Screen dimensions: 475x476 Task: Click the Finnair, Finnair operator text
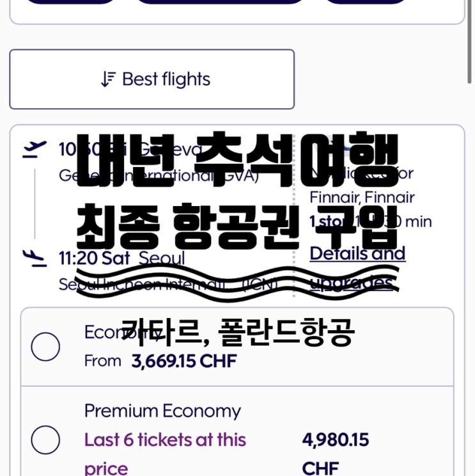click(362, 198)
